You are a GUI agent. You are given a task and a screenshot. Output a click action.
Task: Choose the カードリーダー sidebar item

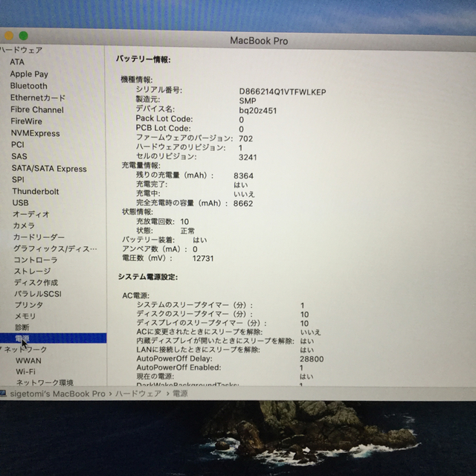pyautogui.click(x=39, y=237)
